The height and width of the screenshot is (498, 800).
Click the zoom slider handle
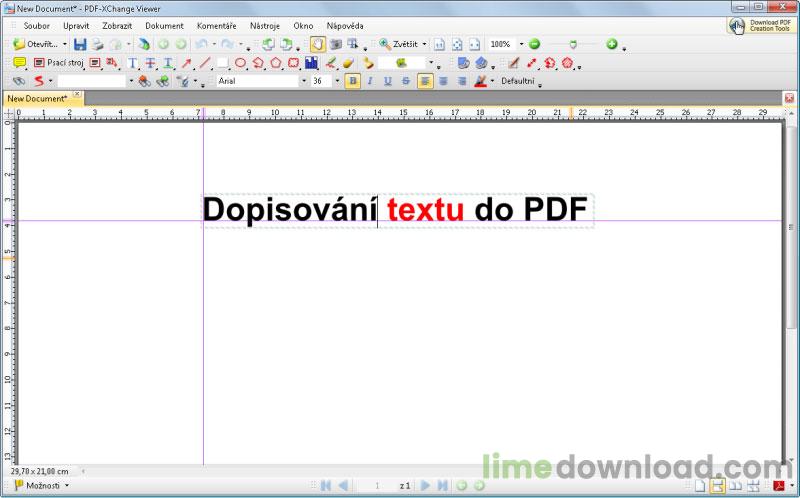573,45
